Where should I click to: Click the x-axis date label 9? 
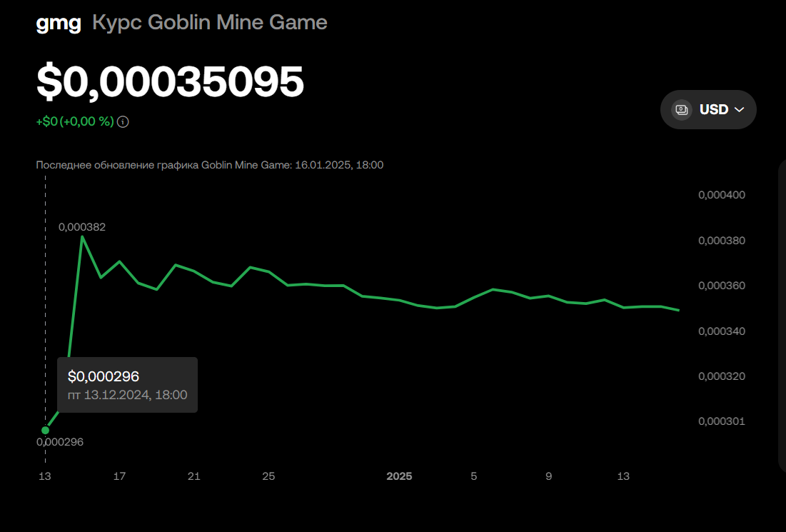[548, 476]
